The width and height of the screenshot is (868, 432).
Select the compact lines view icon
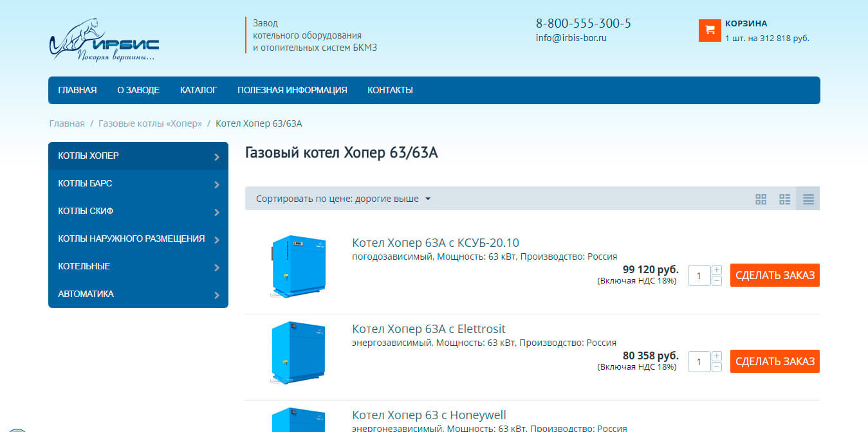pos(808,199)
